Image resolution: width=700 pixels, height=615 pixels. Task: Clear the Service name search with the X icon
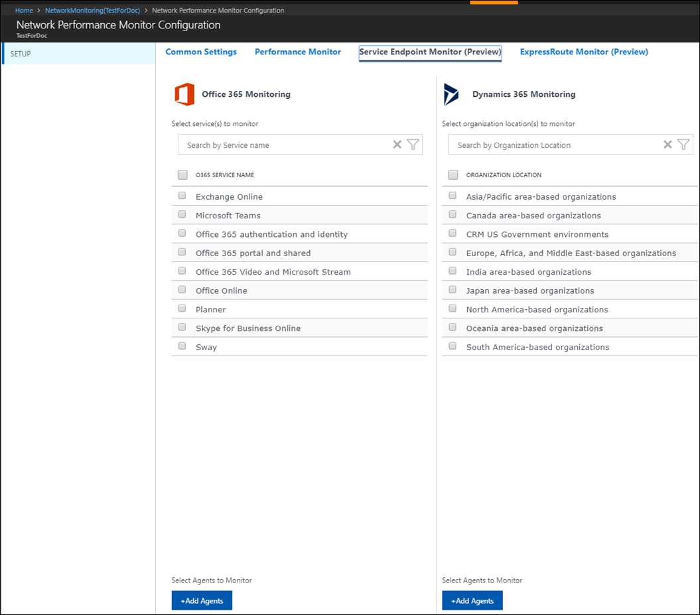397,144
